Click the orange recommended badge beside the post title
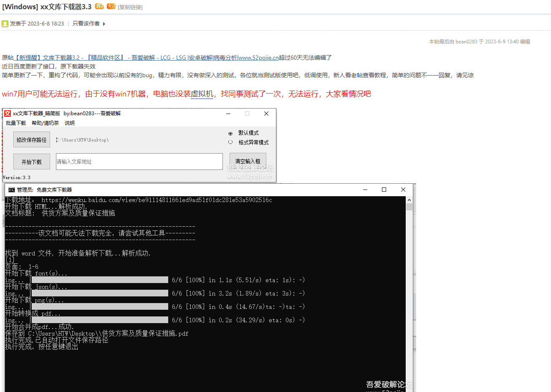 pyautogui.click(x=99, y=6)
